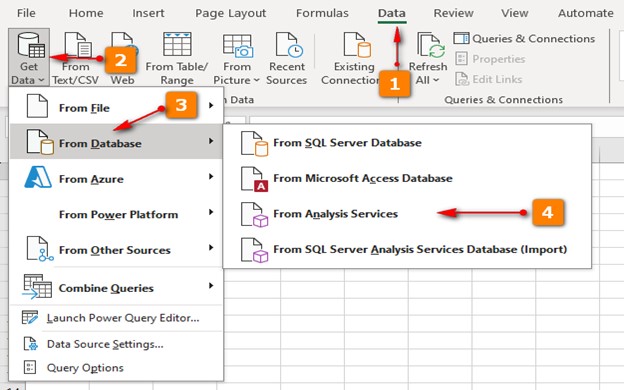Select From Microsoft Access Database
The width and height of the screenshot is (624, 390).
coord(407,178)
